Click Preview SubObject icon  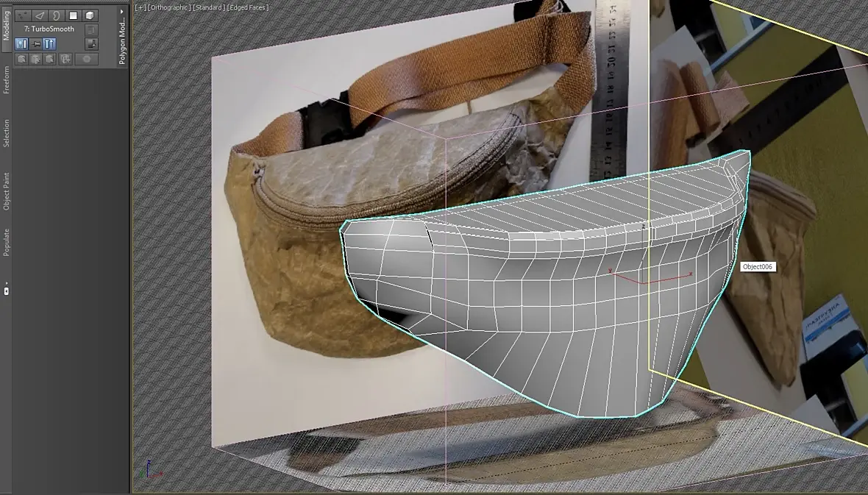pyautogui.click(x=35, y=59)
